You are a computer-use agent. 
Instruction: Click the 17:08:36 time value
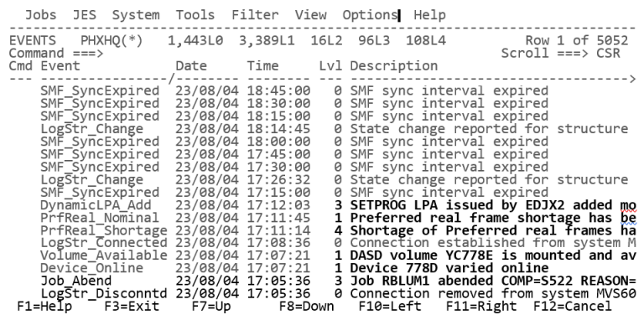[279, 243]
